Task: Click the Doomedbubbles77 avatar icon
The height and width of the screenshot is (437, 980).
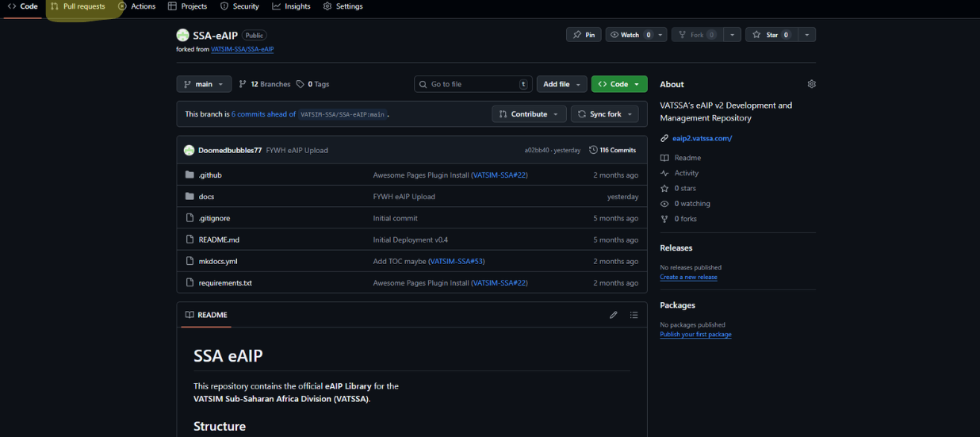Action: 189,150
